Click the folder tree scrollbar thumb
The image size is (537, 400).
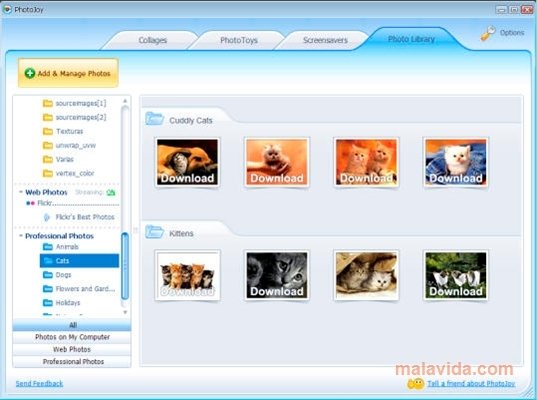(125, 266)
